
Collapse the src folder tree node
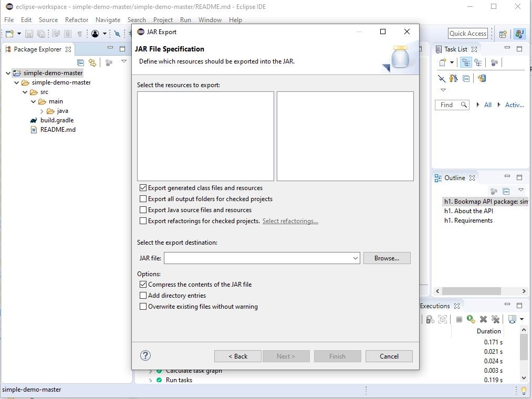click(25, 92)
